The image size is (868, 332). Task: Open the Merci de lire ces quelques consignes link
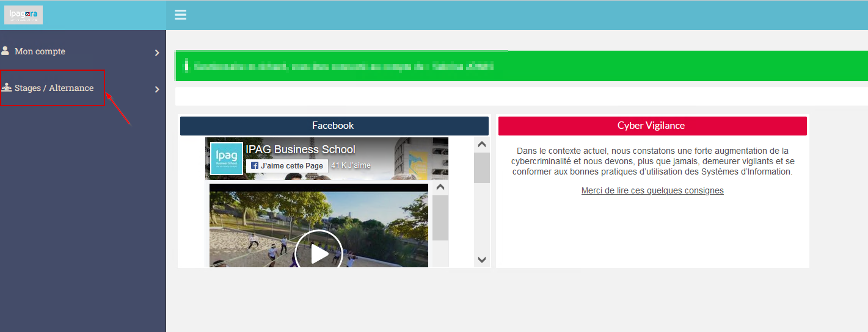click(x=652, y=190)
